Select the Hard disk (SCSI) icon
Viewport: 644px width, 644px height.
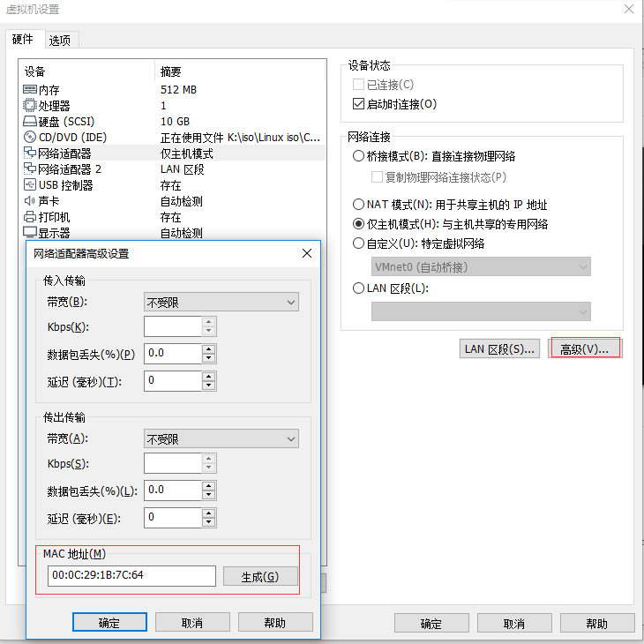[30, 121]
